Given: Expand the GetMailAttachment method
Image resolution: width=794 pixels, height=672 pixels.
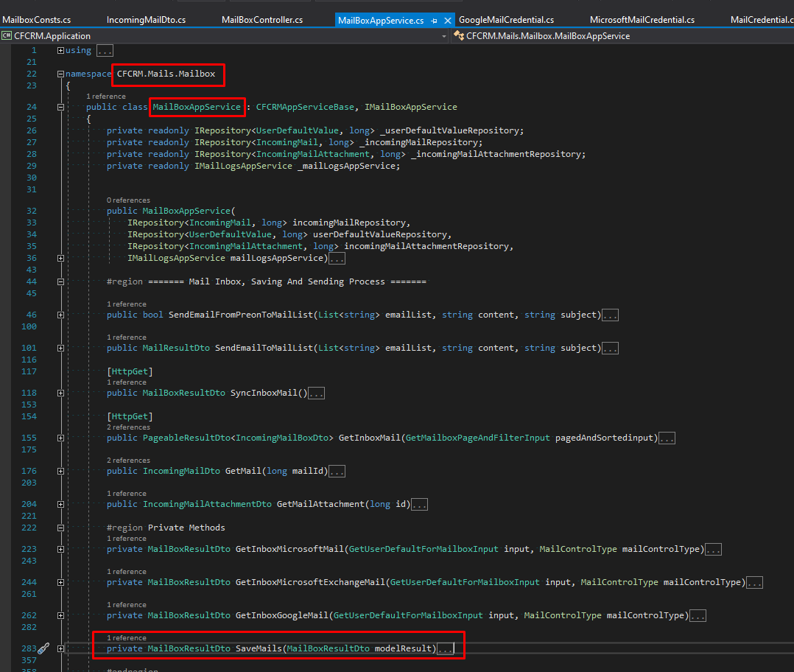Looking at the screenshot, I should click(x=60, y=505).
